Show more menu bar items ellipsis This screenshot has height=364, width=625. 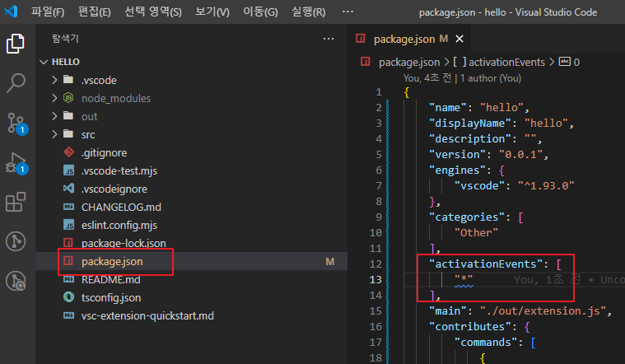[347, 12]
